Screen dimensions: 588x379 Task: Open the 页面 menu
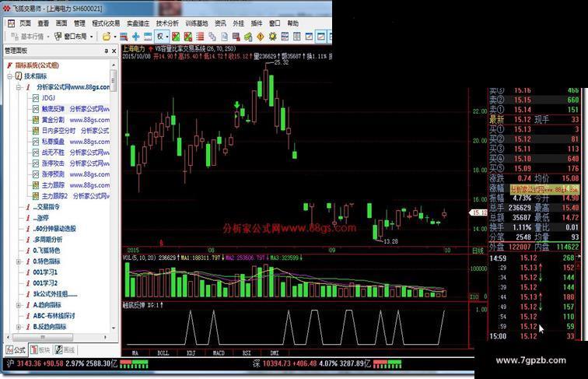click(x=25, y=23)
